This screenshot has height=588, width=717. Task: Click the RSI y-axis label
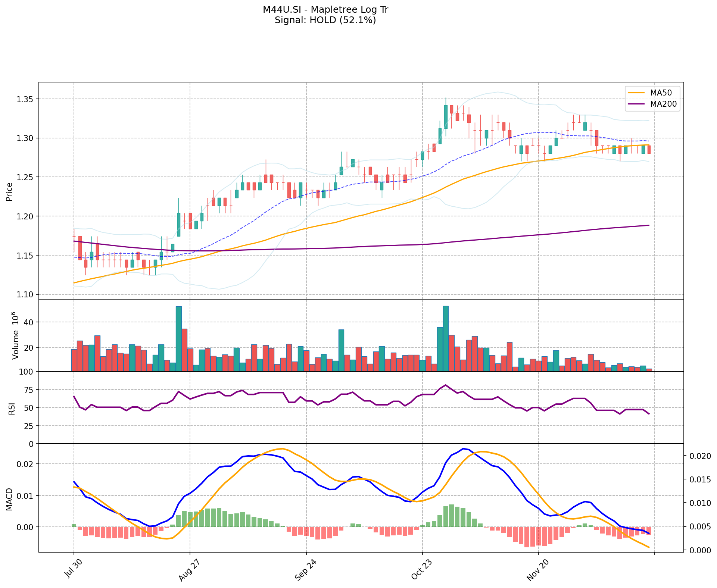(x=12, y=408)
